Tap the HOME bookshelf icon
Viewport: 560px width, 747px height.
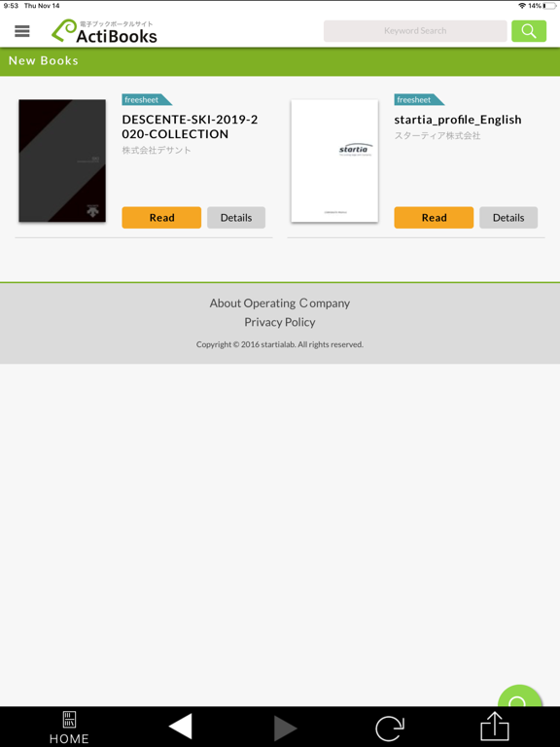click(69, 728)
